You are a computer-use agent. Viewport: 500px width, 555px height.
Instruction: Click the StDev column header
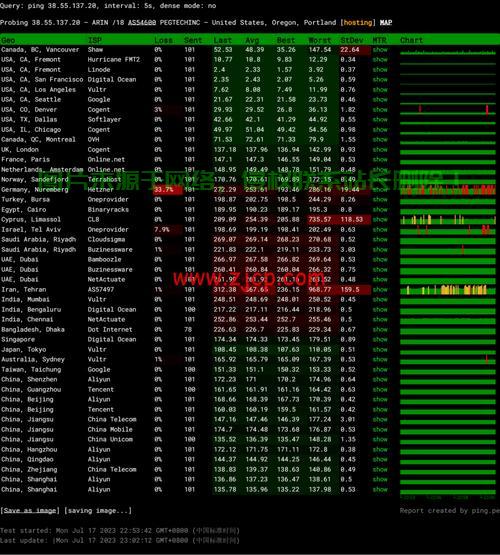click(x=352, y=40)
